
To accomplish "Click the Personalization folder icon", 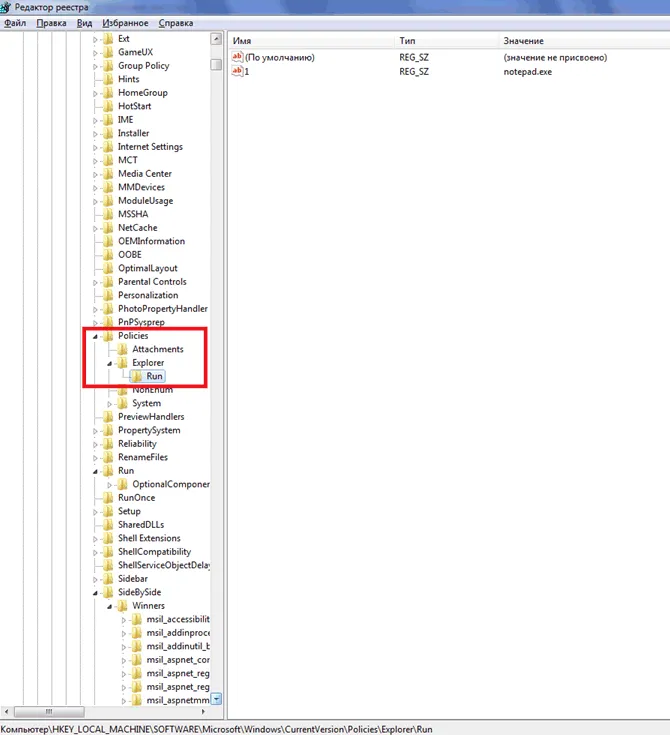I will coord(108,295).
